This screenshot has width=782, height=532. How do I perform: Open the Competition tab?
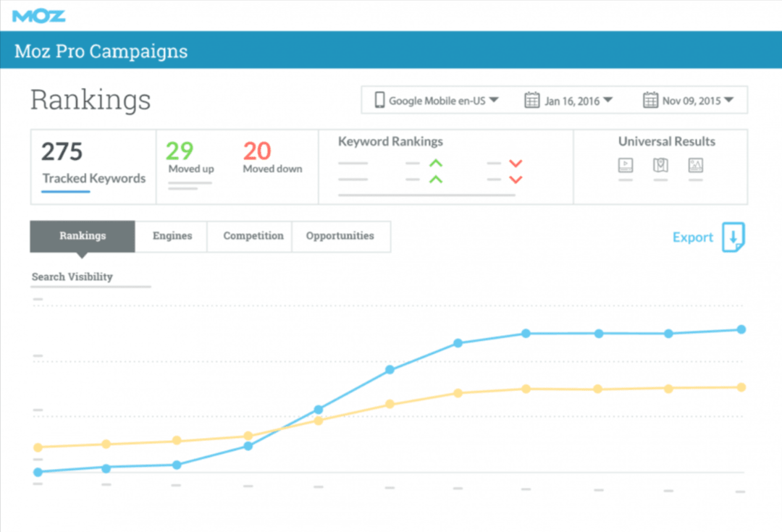[x=252, y=236]
